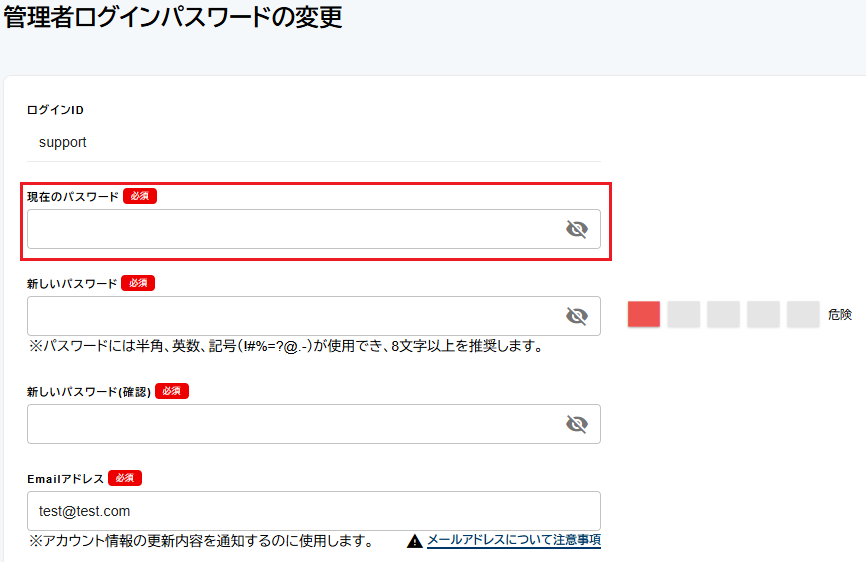The height and width of the screenshot is (562, 866).
Task: Click the warning triangle icon beside the notes link
Action: 415,541
